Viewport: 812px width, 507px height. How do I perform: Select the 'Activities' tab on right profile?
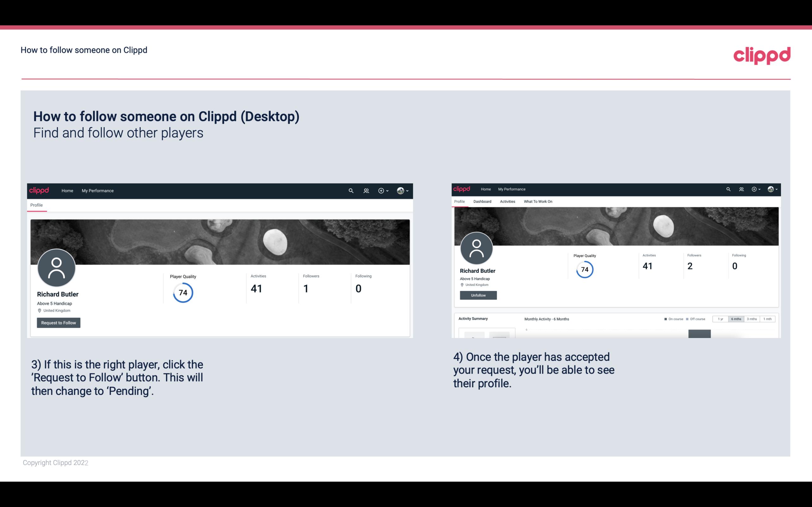(506, 202)
